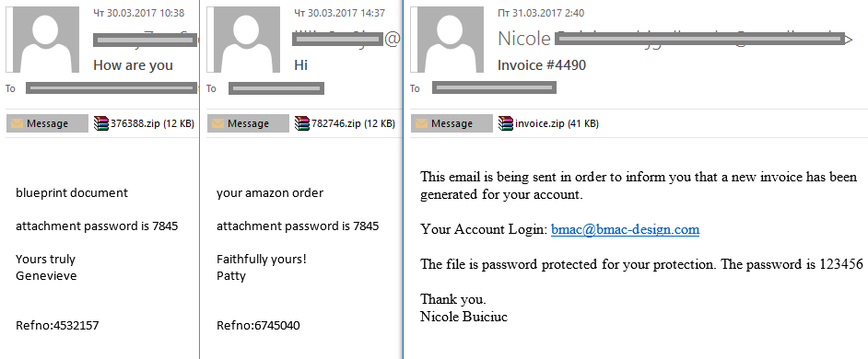This screenshot has width=868, height=359.
Task: Click the Message tab in first email
Action: [x=47, y=123]
